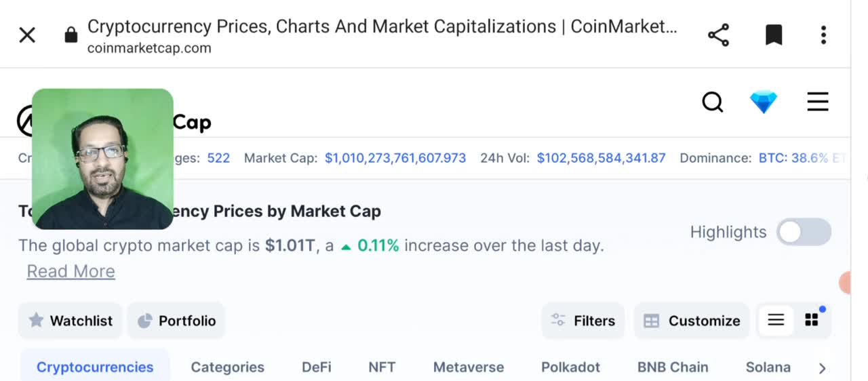
Task: Tap the presenter video thumbnail
Action: click(102, 159)
